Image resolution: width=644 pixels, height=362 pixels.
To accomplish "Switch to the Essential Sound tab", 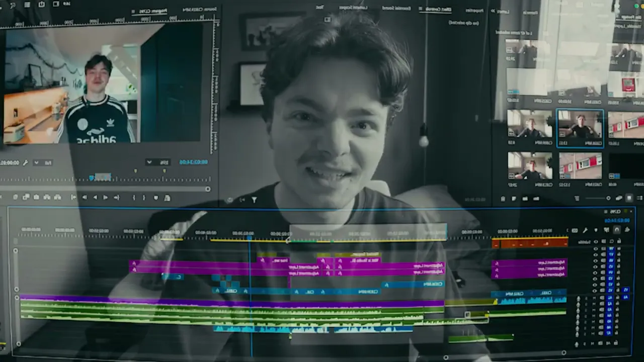I will 396,9.
